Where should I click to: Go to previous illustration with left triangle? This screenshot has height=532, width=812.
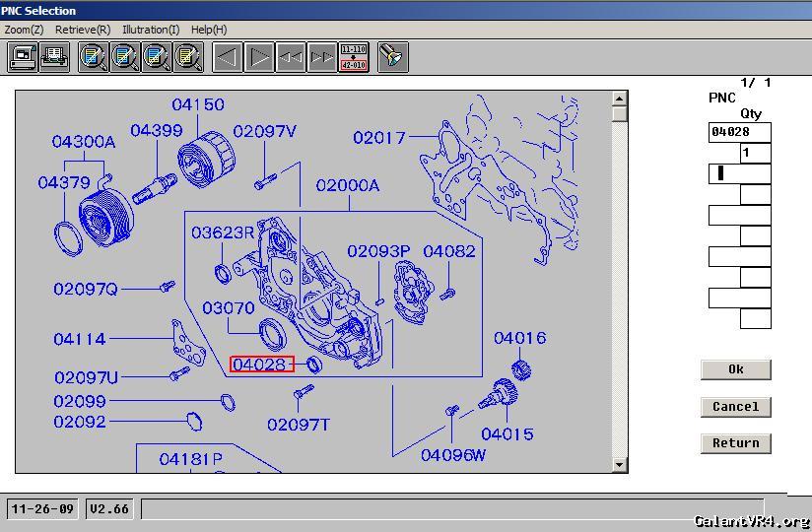tap(228, 57)
